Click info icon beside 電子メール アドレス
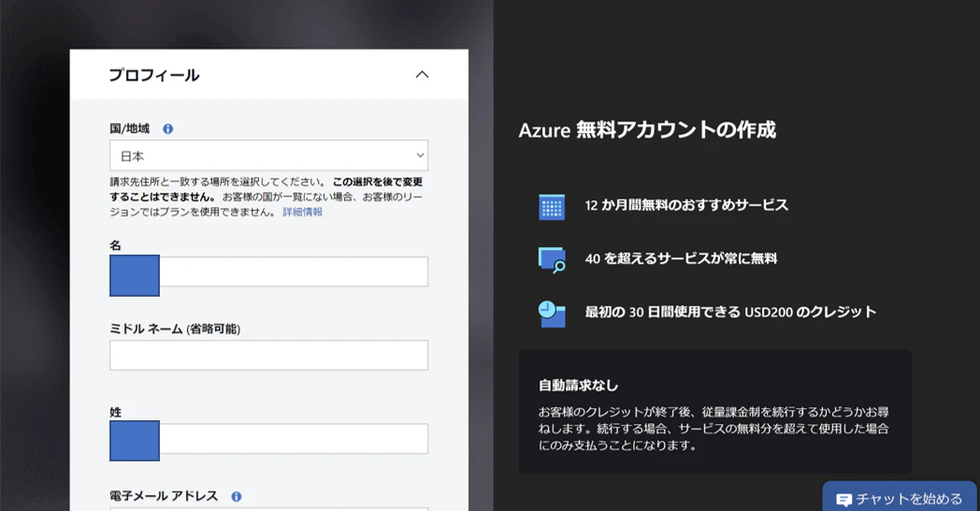 coord(237,497)
